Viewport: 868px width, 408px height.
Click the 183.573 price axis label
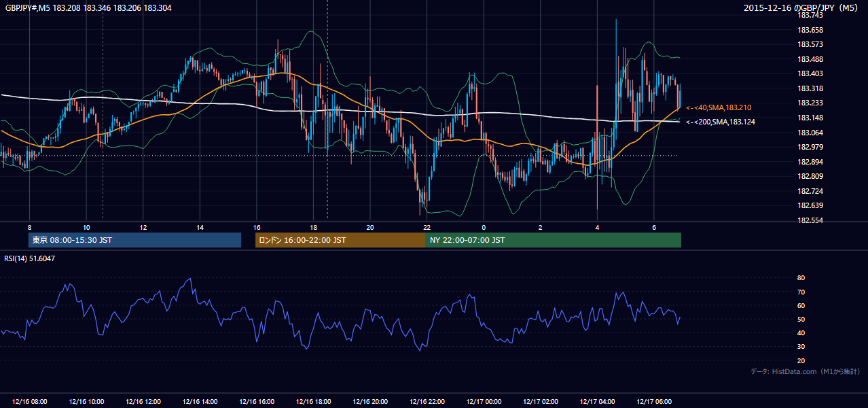click(x=810, y=44)
